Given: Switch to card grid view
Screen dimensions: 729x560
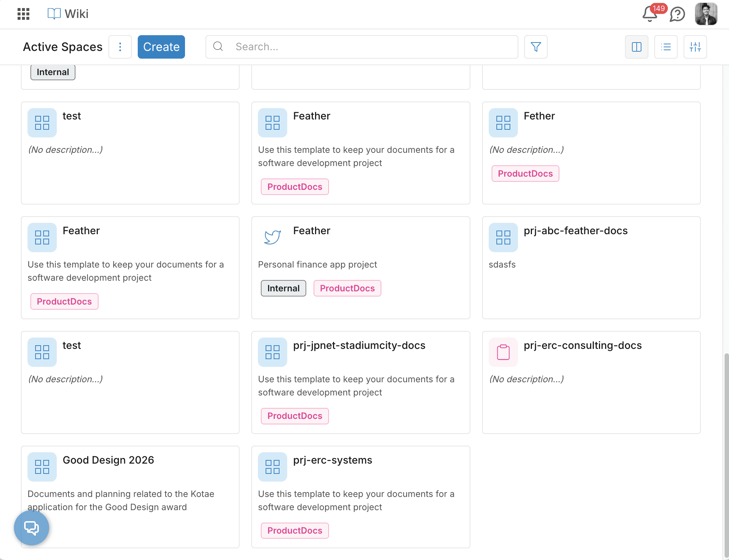Looking at the screenshot, I should tap(636, 47).
